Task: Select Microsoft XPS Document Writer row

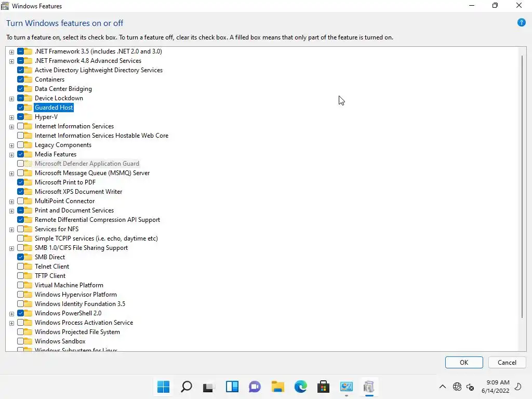Action: pos(78,191)
